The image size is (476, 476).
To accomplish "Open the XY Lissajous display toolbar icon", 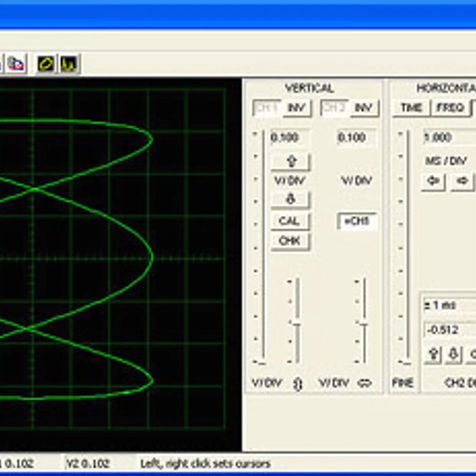I will (46, 63).
